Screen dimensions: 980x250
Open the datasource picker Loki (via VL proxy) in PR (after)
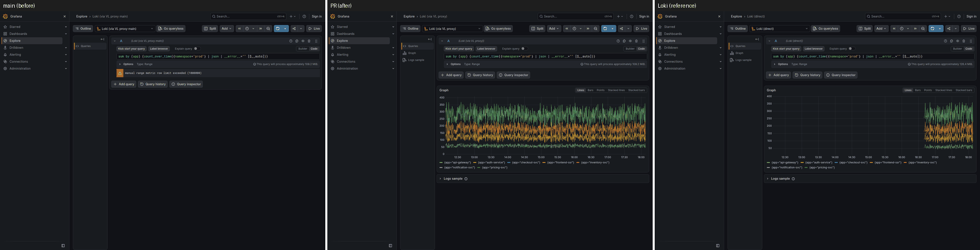click(x=452, y=29)
